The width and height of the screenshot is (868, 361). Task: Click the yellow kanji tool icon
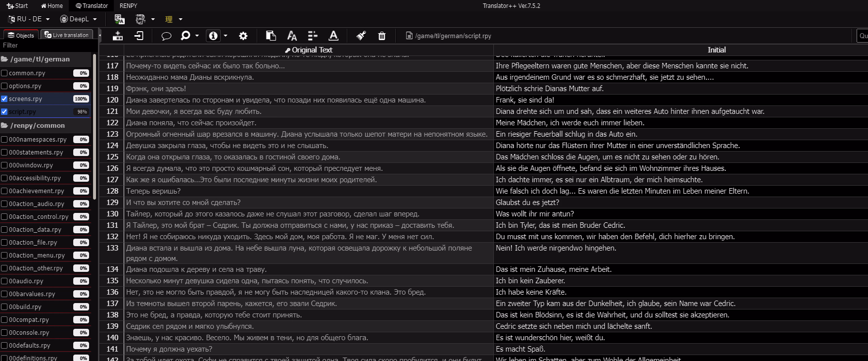[x=169, y=19]
